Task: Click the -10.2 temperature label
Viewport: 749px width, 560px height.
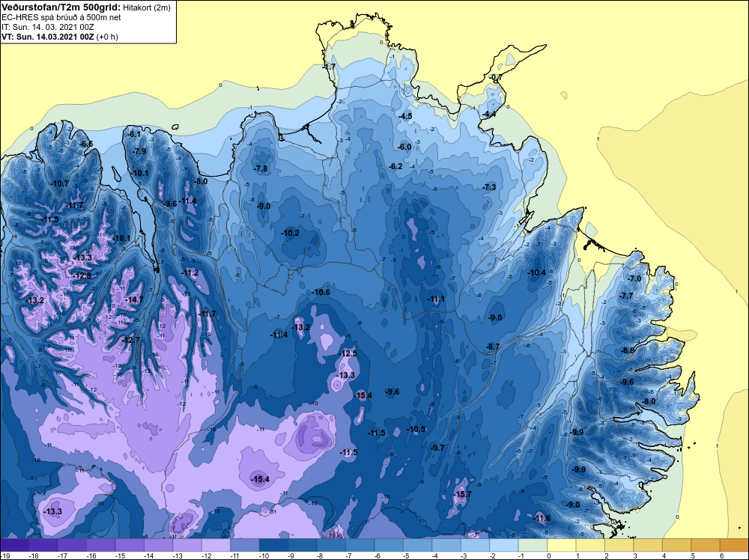Action: (291, 233)
